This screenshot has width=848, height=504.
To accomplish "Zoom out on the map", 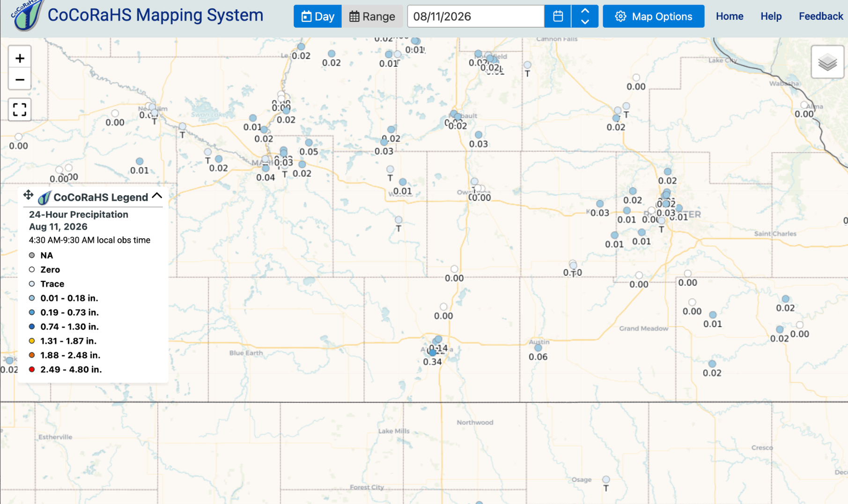I will coord(20,80).
